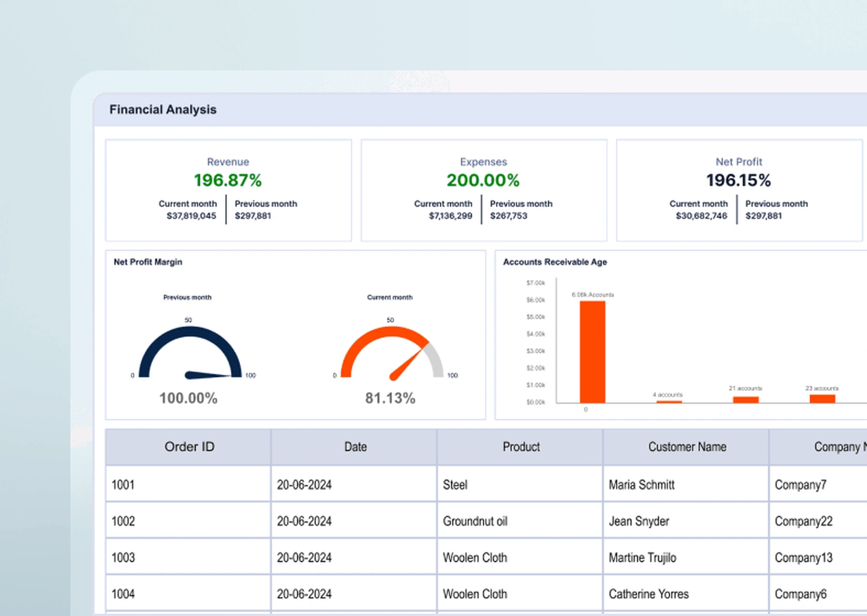Click the Financial Analysis title
The width and height of the screenshot is (867, 616).
point(163,109)
